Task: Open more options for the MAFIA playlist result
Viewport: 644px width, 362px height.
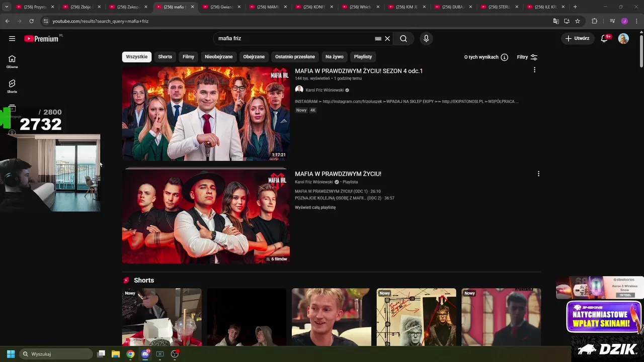Action: tap(538, 173)
